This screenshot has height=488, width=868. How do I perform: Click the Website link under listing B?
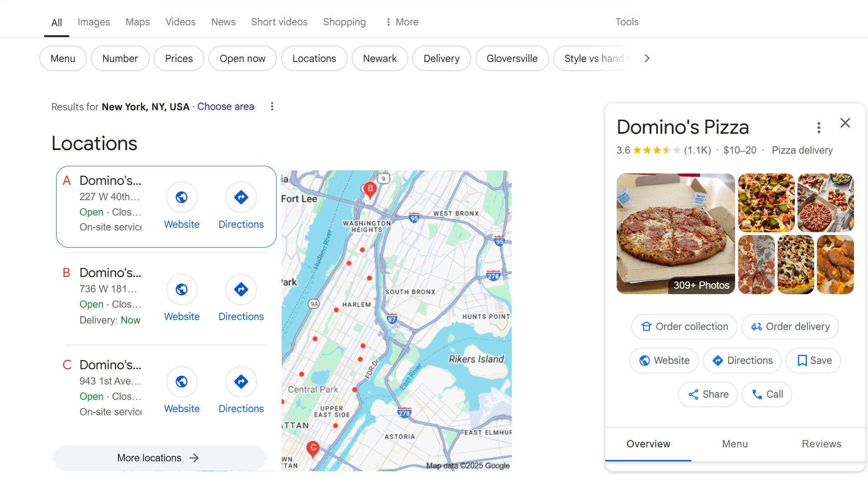click(x=182, y=317)
